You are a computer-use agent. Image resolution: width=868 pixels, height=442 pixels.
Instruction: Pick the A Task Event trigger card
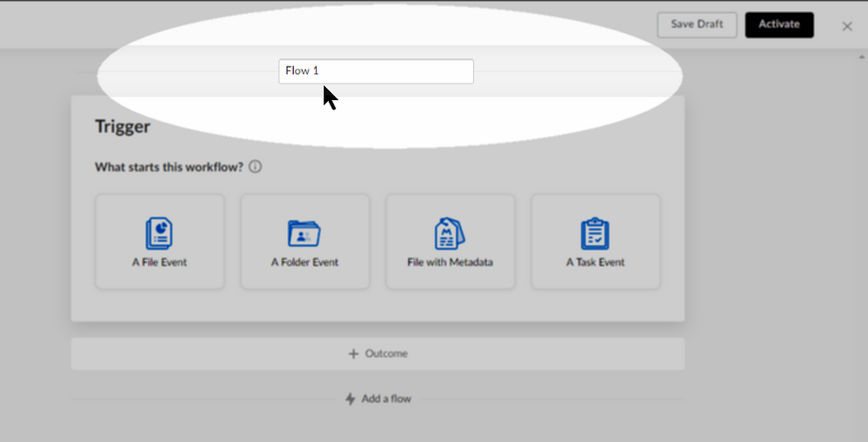coord(596,242)
